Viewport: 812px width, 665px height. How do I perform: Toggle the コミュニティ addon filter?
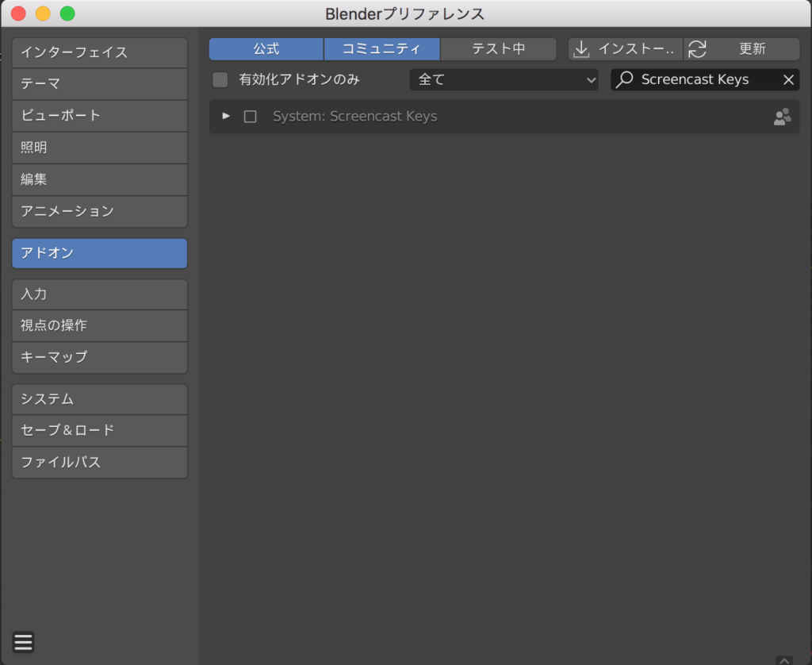coord(381,49)
